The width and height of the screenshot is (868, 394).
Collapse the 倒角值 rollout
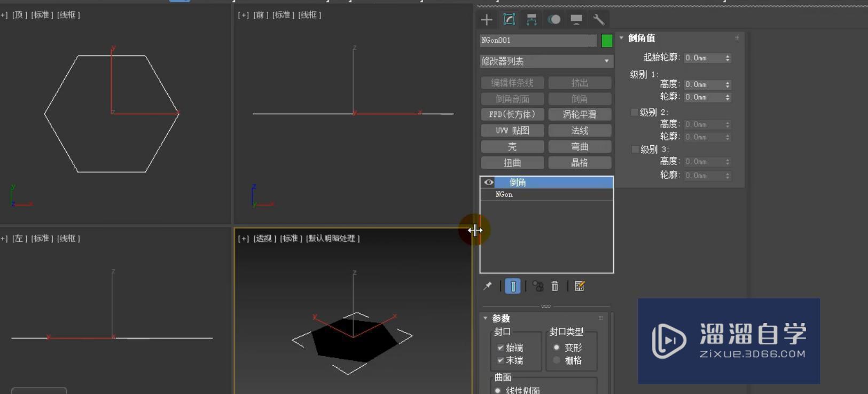tap(622, 38)
